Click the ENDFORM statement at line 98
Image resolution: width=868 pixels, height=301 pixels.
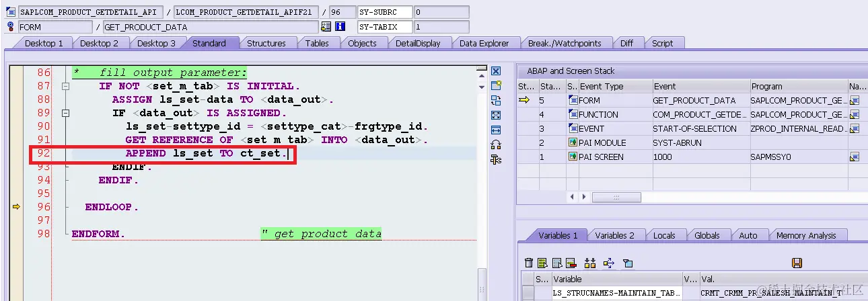(98, 234)
